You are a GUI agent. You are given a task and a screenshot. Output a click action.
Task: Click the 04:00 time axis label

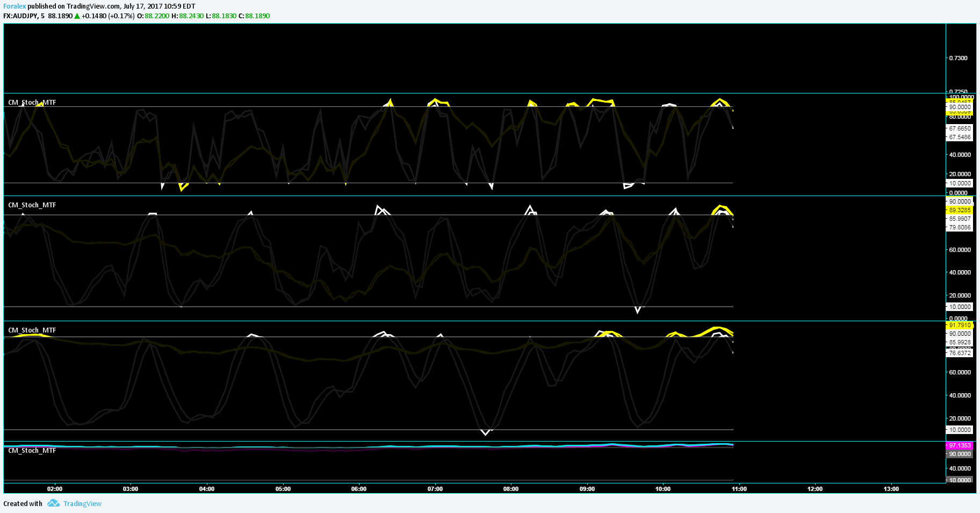207,489
